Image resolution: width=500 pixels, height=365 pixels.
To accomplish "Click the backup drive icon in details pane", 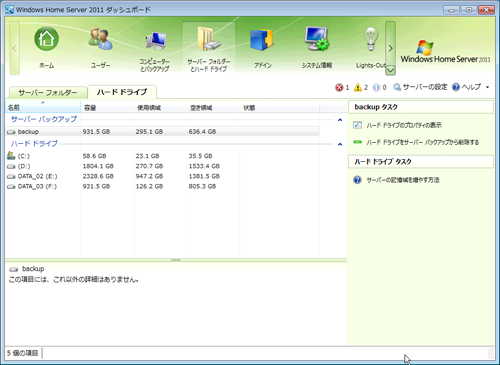I will (x=14, y=269).
